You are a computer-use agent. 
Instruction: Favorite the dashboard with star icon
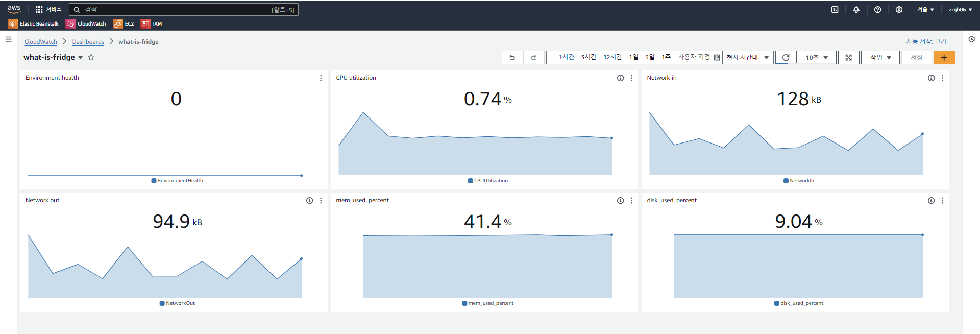click(x=91, y=57)
